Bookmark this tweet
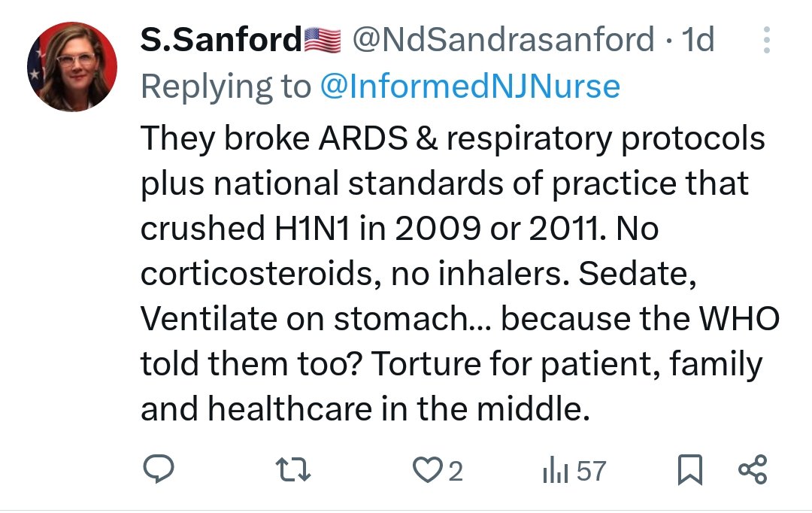812x513 pixels. click(x=688, y=470)
